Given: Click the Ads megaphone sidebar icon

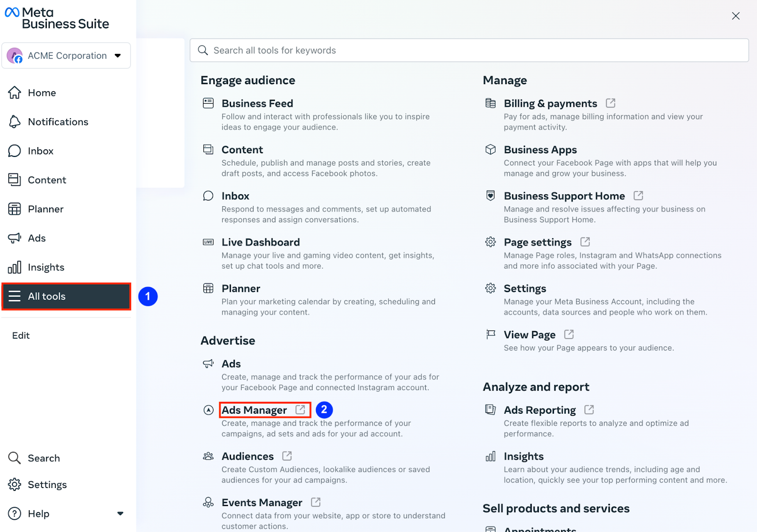Looking at the screenshot, I should click(15, 238).
